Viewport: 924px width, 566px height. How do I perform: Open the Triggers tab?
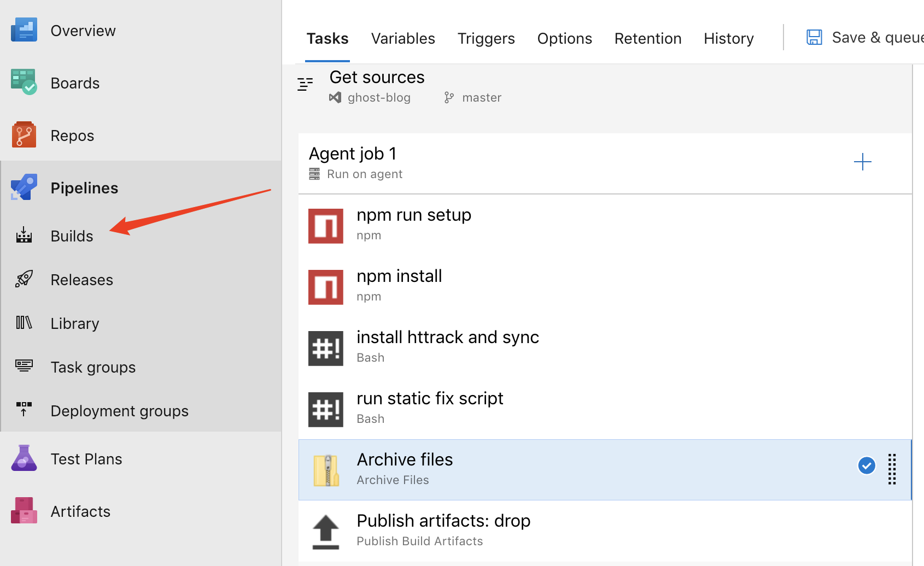[x=486, y=39]
